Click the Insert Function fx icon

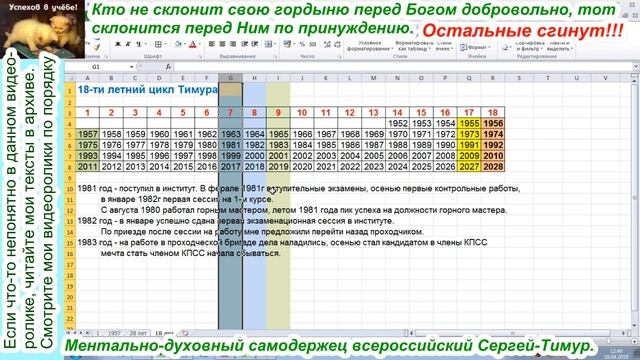point(168,67)
